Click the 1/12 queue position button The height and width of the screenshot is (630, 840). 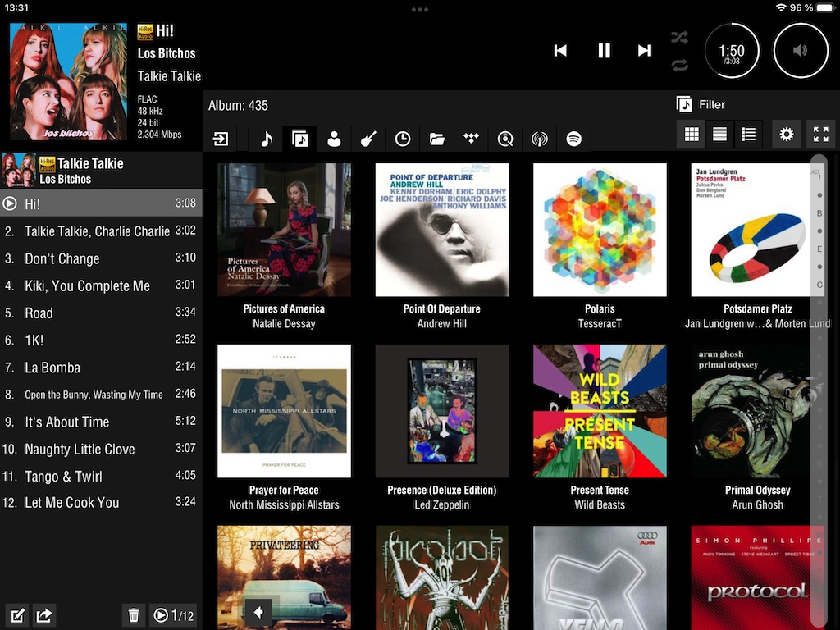point(173,615)
